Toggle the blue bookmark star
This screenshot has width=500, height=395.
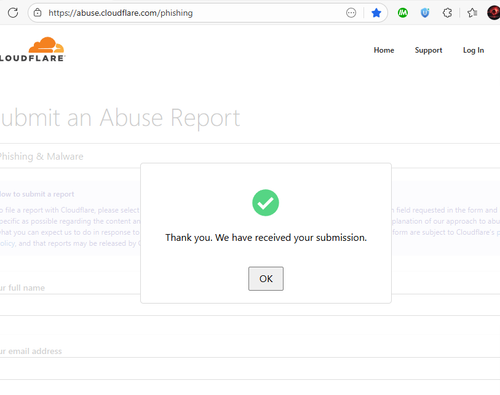click(x=376, y=13)
